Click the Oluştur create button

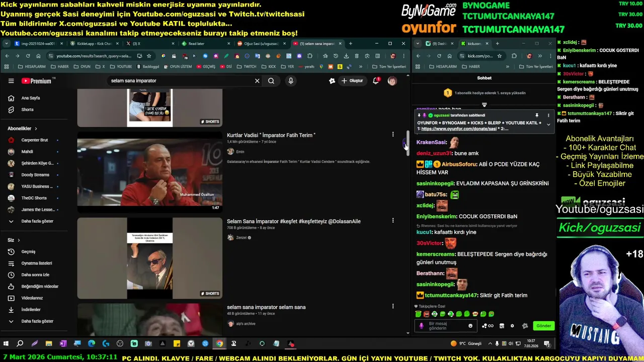coord(352,81)
